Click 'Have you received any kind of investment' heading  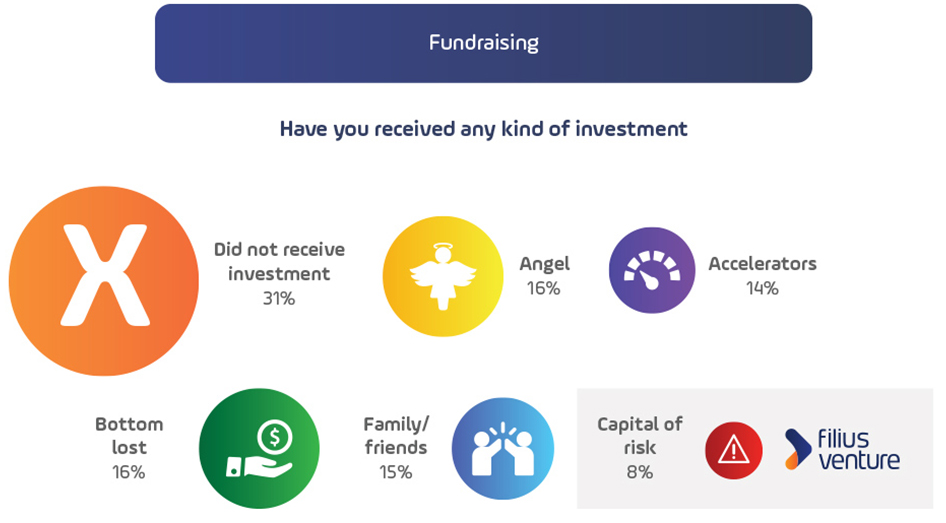click(483, 128)
